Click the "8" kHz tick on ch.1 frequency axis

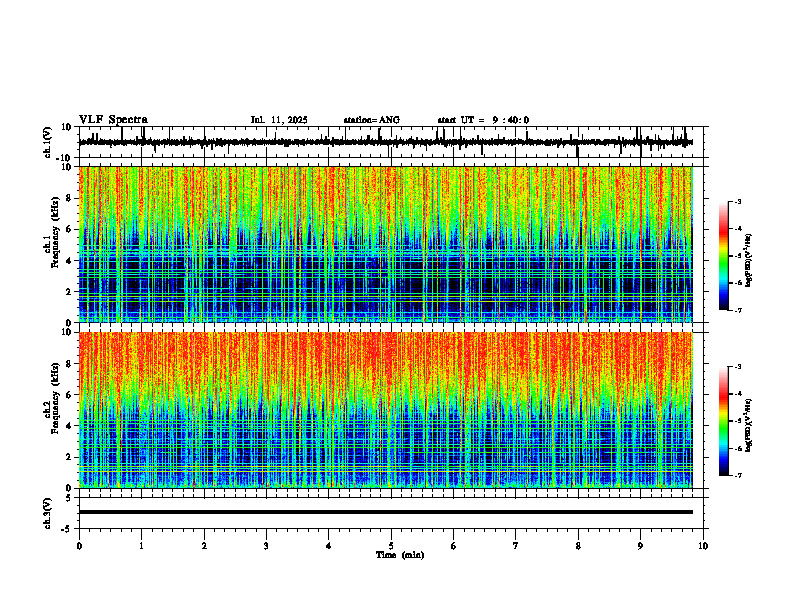coord(69,198)
